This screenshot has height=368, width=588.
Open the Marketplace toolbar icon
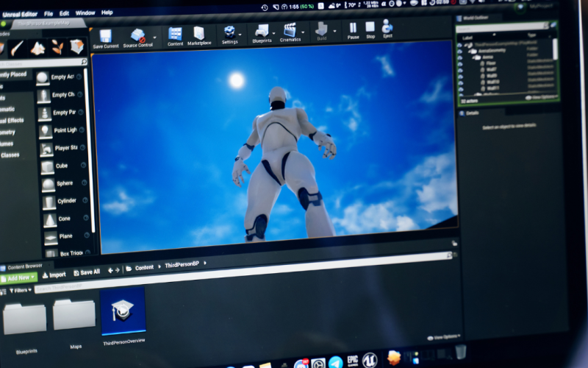[198, 33]
